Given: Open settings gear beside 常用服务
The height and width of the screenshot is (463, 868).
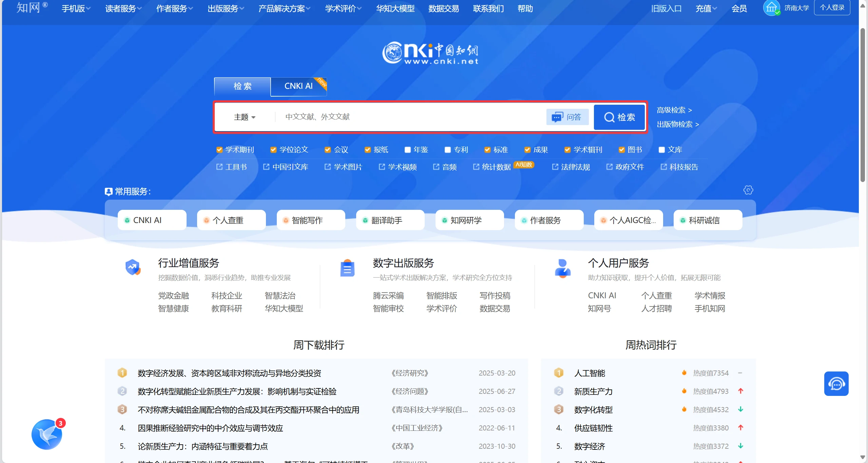Looking at the screenshot, I should (x=748, y=190).
